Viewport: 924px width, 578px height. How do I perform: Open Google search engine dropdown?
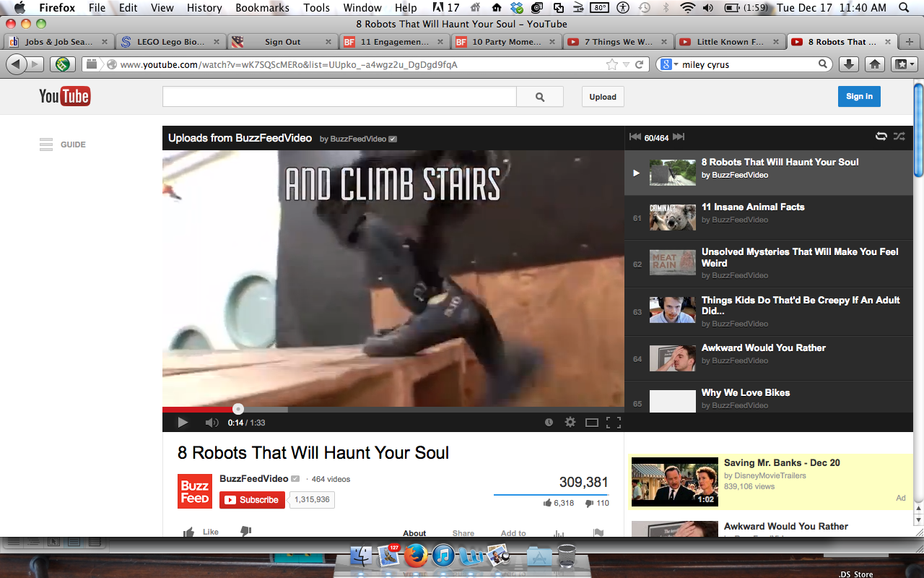coord(670,64)
